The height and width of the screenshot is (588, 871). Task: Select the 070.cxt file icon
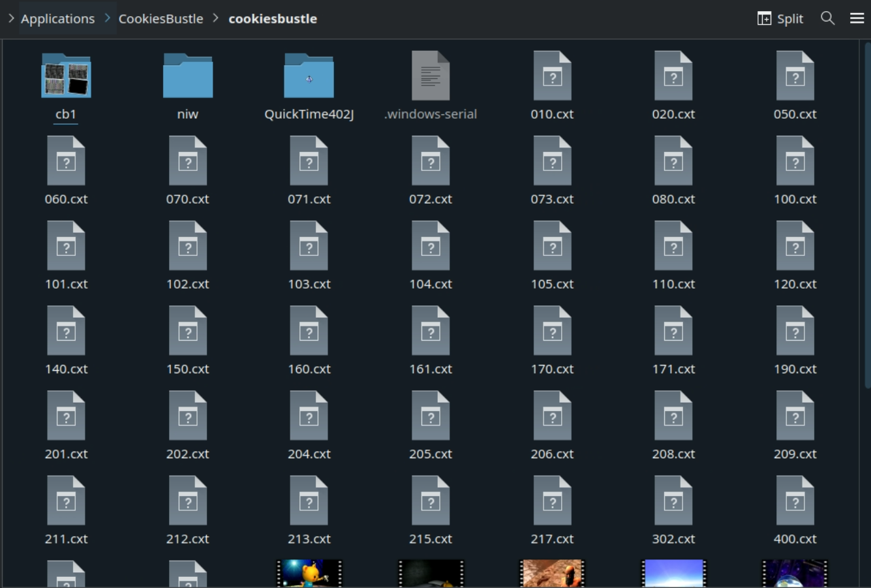tap(188, 161)
